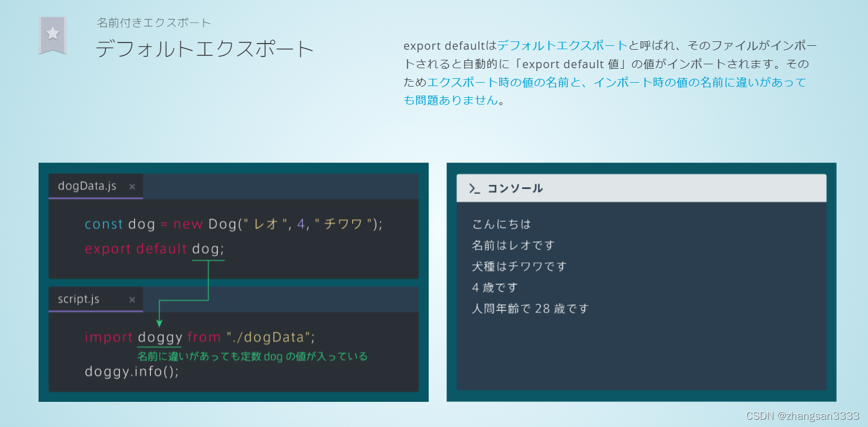The width and height of the screenshot is (868, 427).
Task: Click the console output こんにちは
Action: [501, 224]
